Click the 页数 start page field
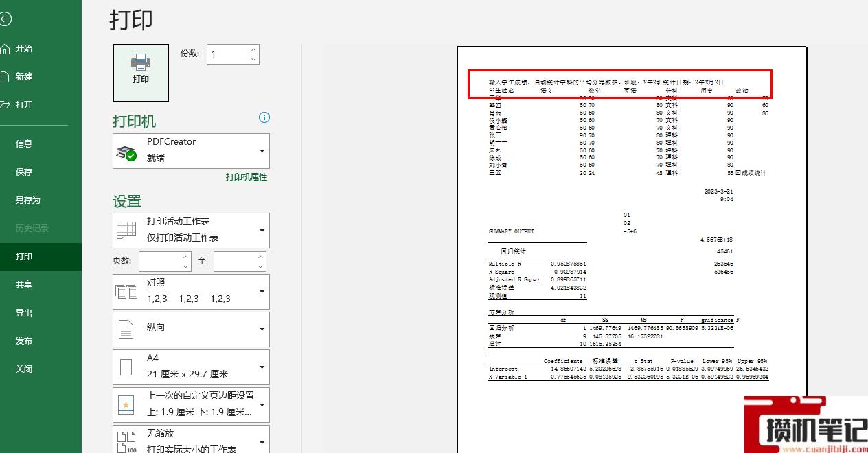This screenshot has width=868, height=453. [x=160, y=262]
